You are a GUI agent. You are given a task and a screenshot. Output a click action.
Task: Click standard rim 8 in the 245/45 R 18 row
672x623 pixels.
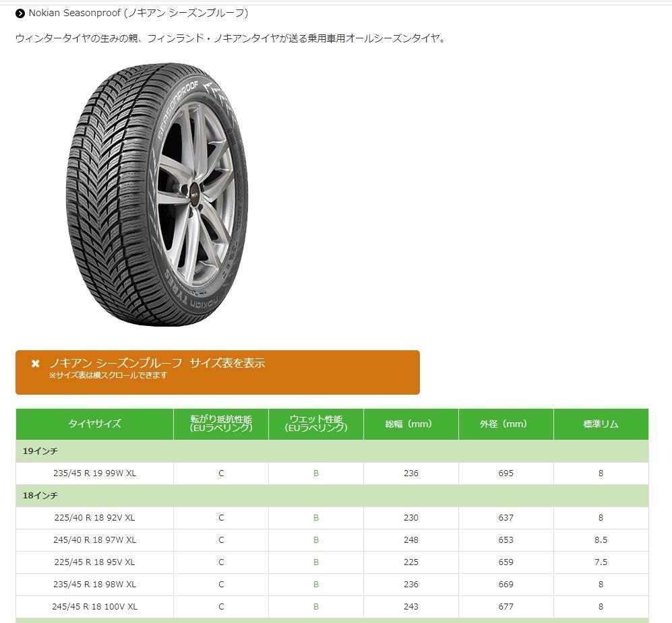(x=601, y=607)
